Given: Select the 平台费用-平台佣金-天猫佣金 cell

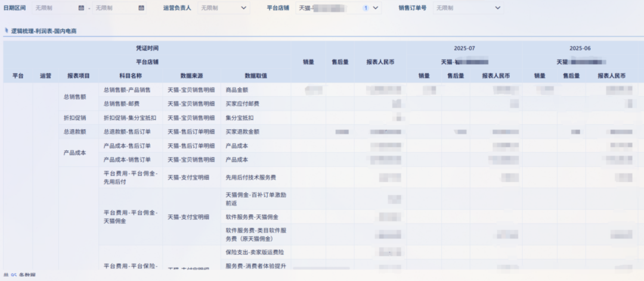Looking at the screenshot, I should coord(131,217).
